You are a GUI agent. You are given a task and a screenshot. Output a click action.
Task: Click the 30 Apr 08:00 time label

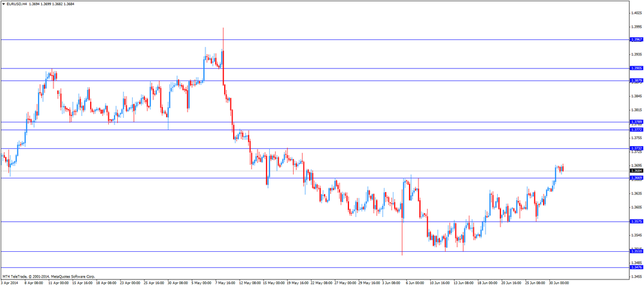pos(177,283)
